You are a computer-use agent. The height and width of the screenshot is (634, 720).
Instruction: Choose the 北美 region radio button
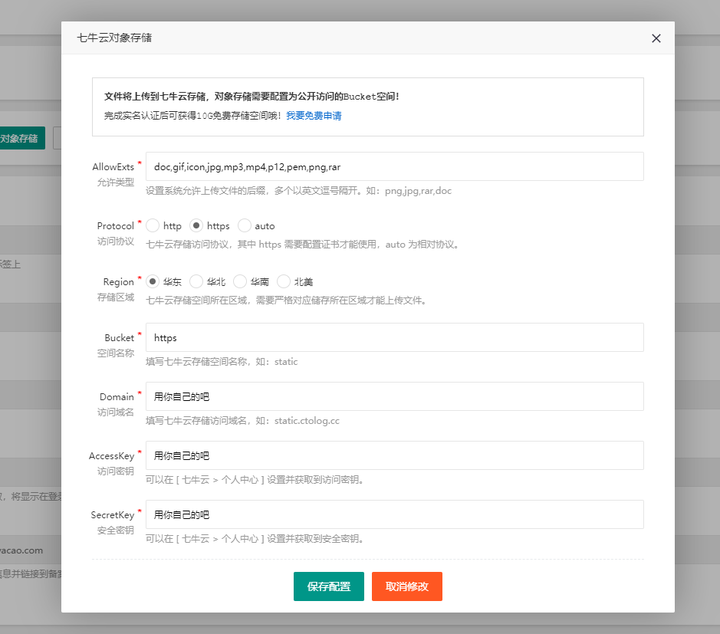click(x=283, y=281)
